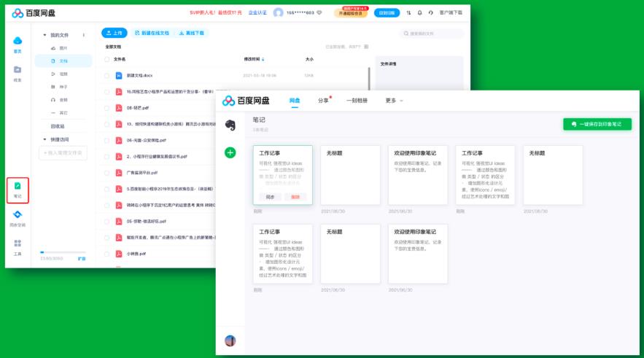The height and width of the screenshot is (358, 644).
Task: Click the green plus add-note icon
Action: pyautogui.click(x=230, y=152)
